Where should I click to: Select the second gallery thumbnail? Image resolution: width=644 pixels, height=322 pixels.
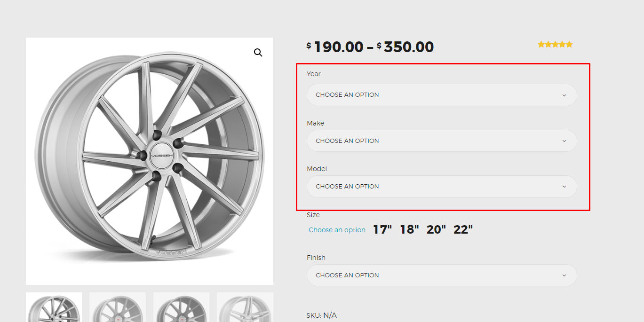[118, 307]
